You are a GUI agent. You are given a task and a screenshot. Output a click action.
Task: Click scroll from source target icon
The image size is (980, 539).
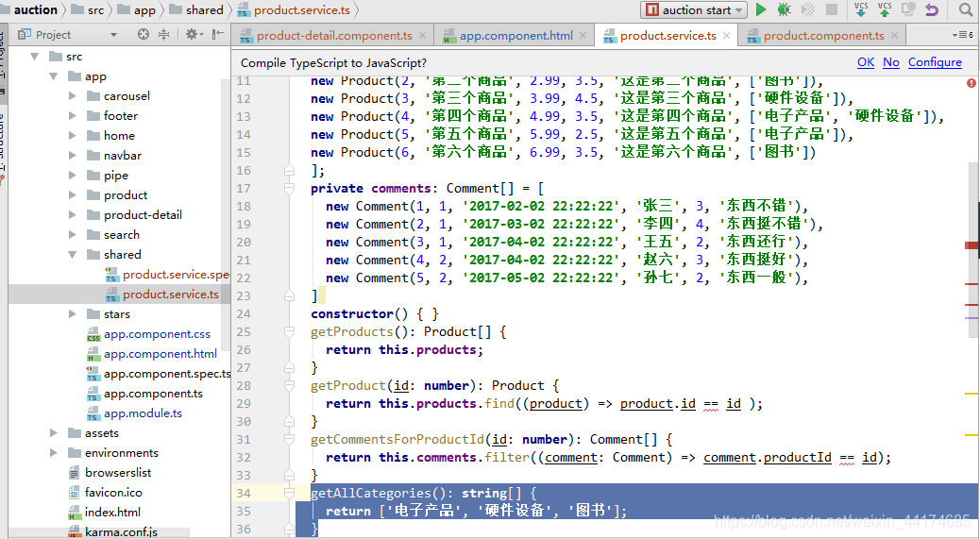[144, 34]
